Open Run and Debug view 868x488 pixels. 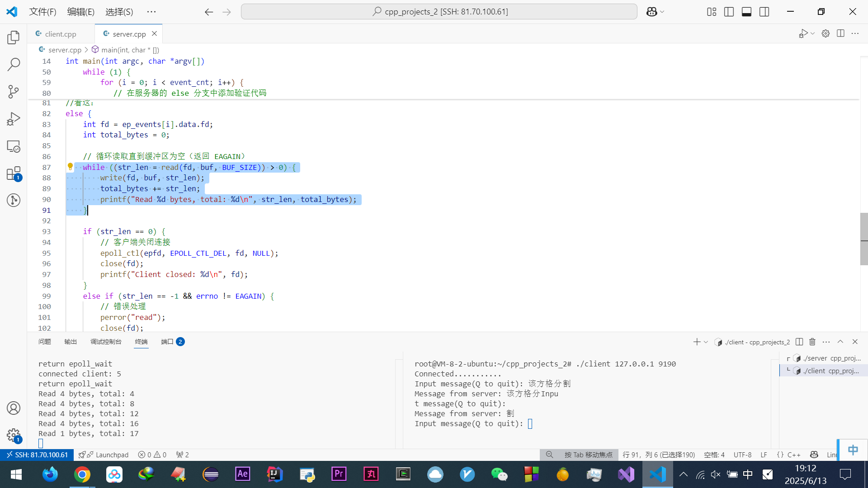(x=14, y=119)
